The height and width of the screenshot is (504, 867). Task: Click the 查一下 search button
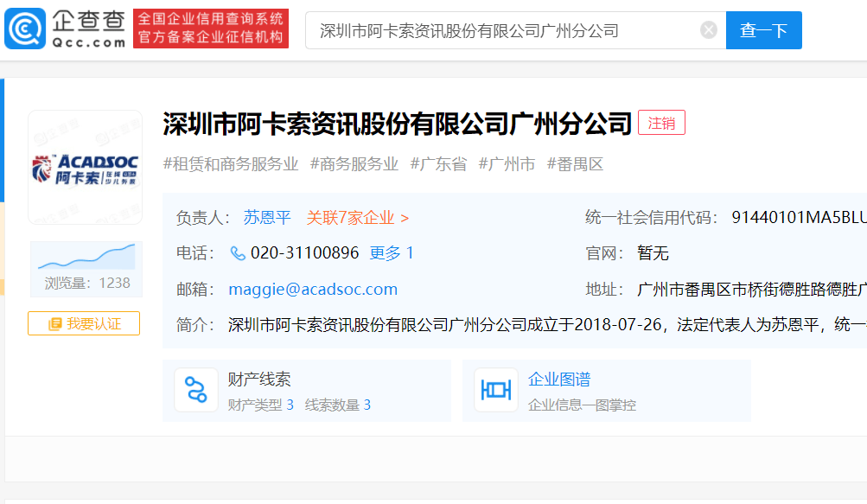763,30
